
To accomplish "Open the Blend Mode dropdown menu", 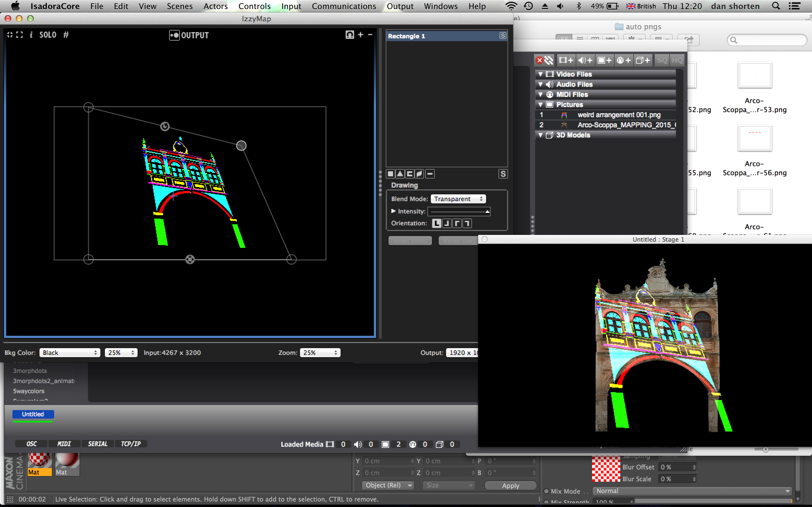I will pos(458,198).
